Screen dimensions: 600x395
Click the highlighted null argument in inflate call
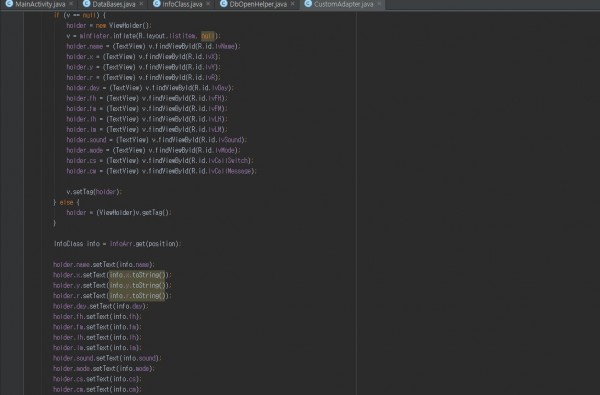207,36
